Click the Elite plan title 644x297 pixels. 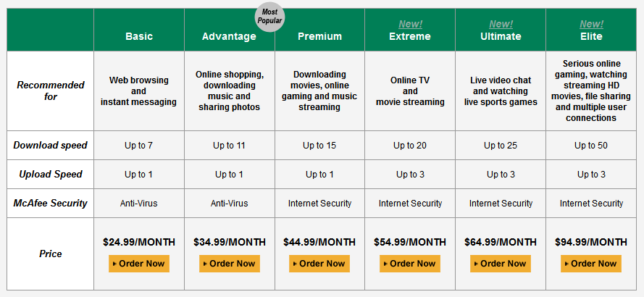(591, 36)
